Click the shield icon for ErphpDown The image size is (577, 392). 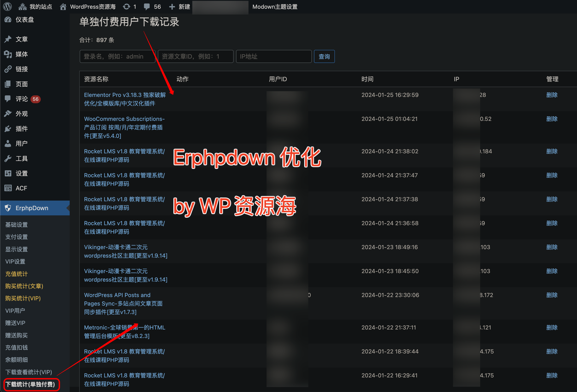[x=8, y=208]
